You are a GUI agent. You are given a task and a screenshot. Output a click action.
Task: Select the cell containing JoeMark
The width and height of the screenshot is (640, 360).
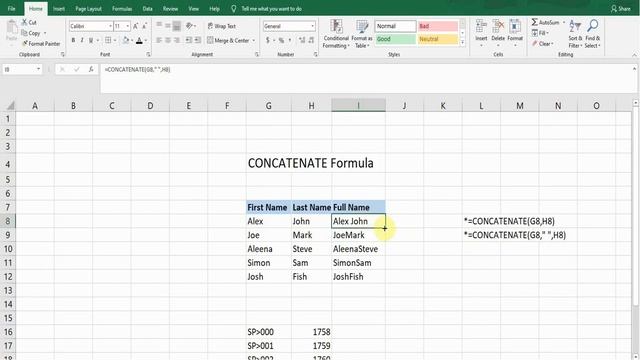(358, 235)
